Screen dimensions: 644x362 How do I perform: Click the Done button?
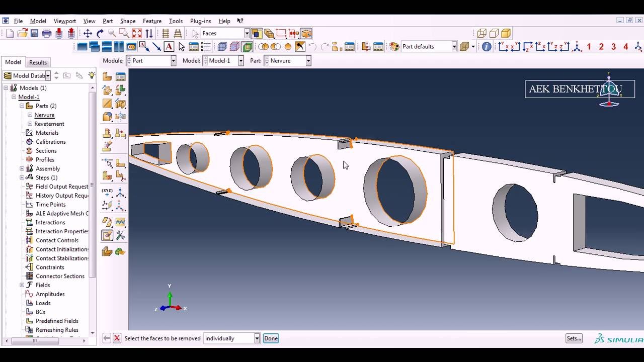[271, 338]
